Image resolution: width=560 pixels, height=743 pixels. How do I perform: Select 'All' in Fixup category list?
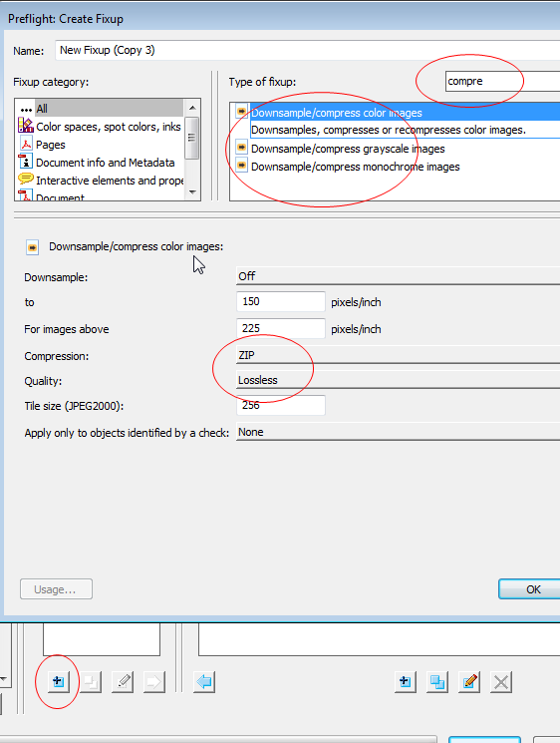(109, 109)
